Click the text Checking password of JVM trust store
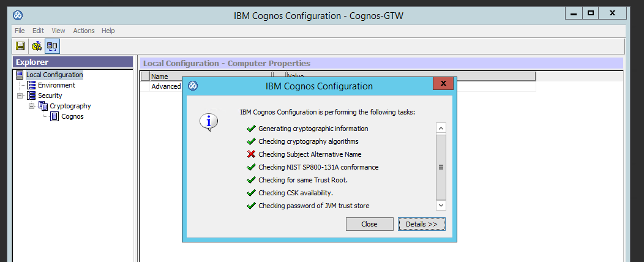Viewport: 644px width, 262px height. [314, 206]
